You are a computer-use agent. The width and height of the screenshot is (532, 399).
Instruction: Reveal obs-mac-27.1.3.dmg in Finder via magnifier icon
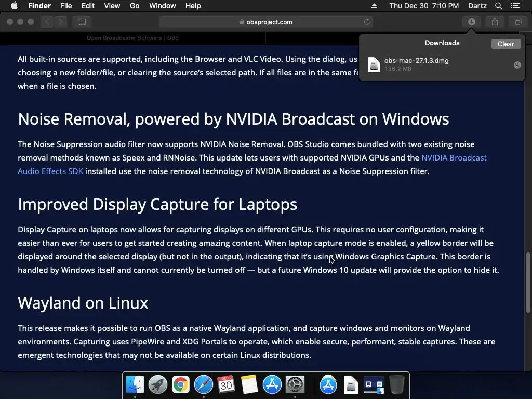click(x=517, y=65)
